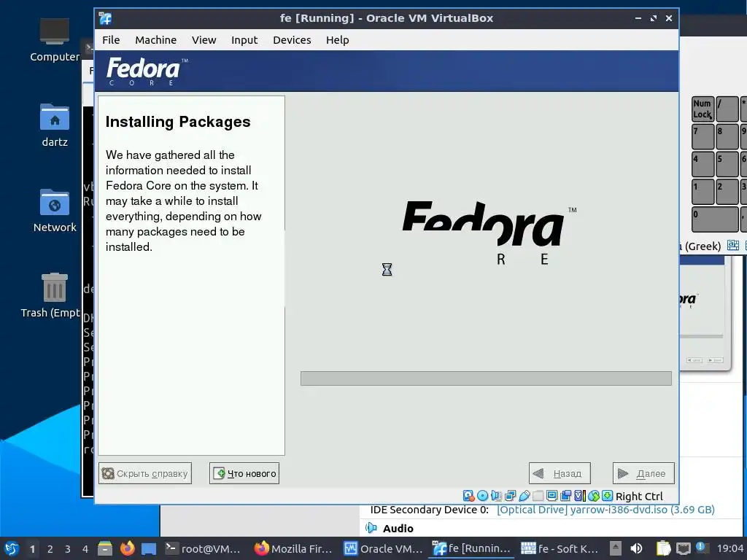Click the USB devices status bar icon
The width and height of the screenshot is (747, 560).
tap(525, 496)
